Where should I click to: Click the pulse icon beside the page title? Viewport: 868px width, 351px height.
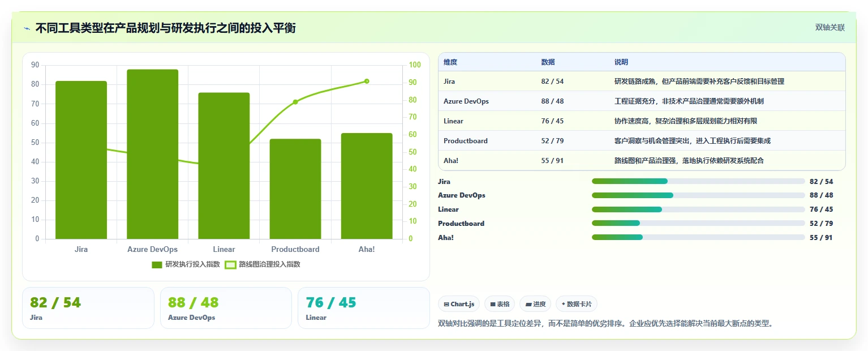coord(27,28)
